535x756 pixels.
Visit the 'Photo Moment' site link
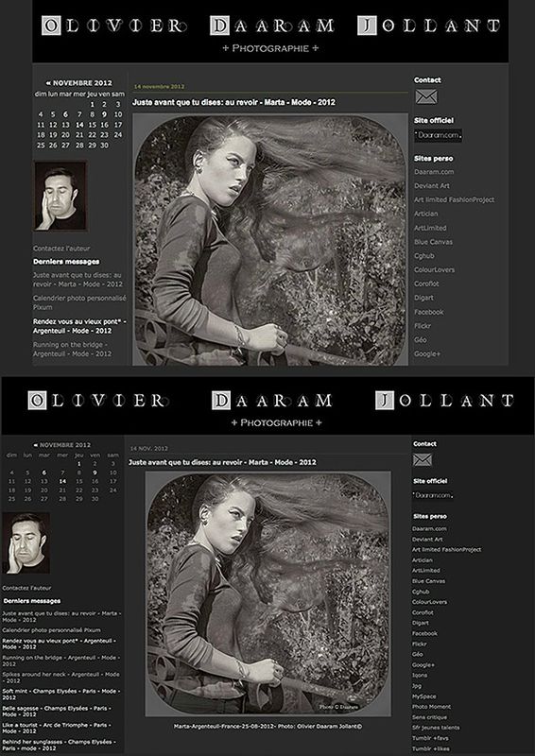[431, 707]
